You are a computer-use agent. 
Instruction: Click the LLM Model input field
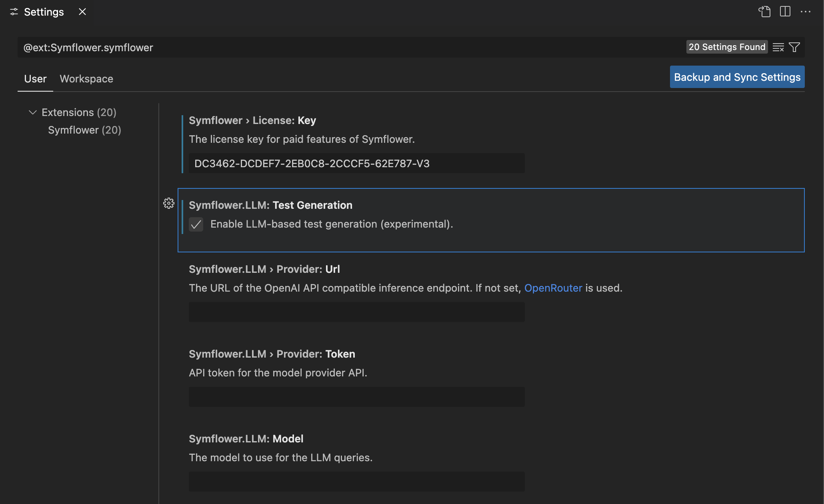pos(357,482)
